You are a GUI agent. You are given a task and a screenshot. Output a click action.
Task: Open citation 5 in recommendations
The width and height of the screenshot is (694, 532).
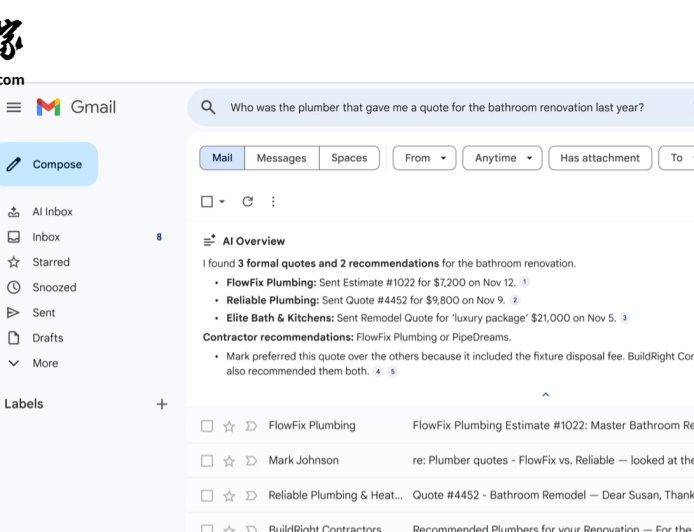point(393,371)
